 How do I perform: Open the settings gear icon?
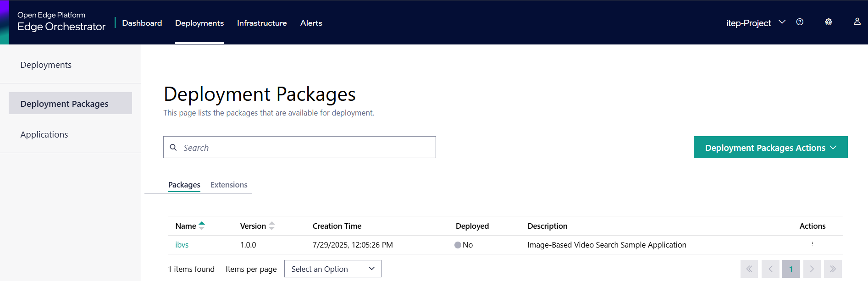(x=828, y=22)
